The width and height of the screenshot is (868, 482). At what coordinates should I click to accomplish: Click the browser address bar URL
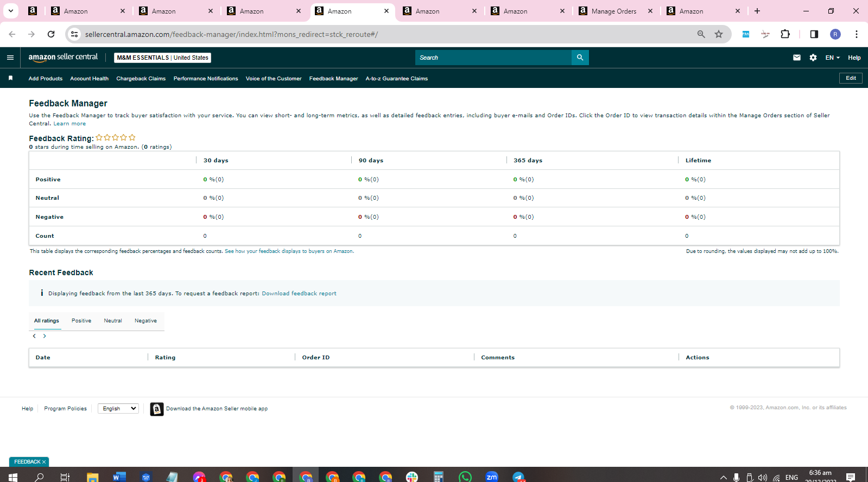(231, 34)
